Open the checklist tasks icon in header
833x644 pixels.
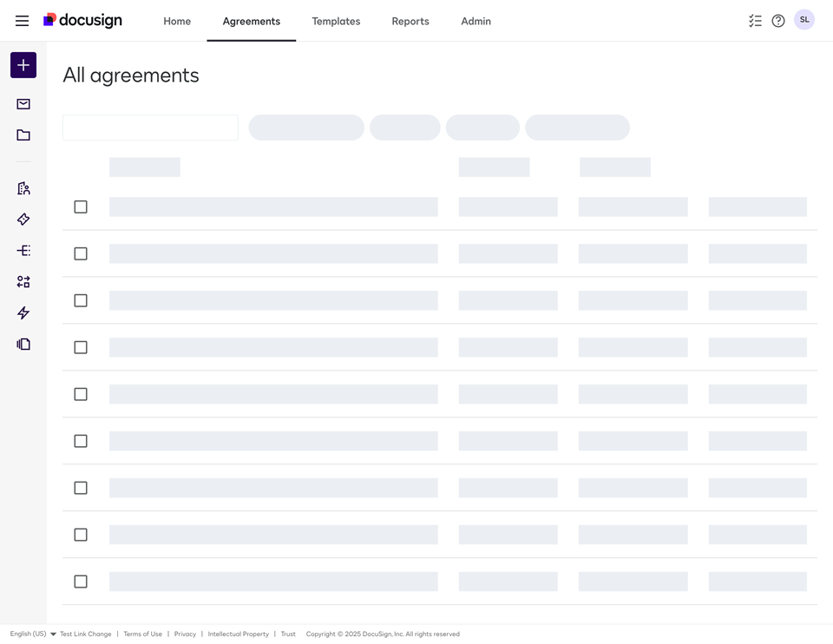click(755, 21)
